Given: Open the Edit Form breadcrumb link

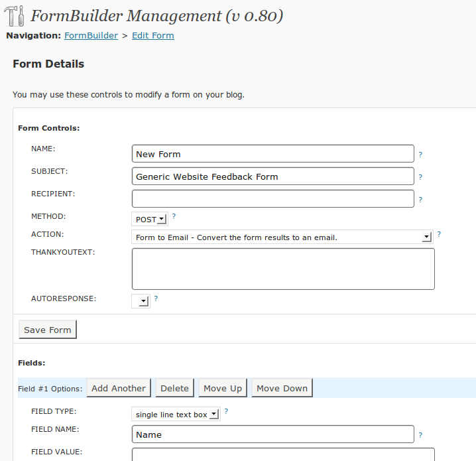Looking at the screenshot, I should coord(153,36).
